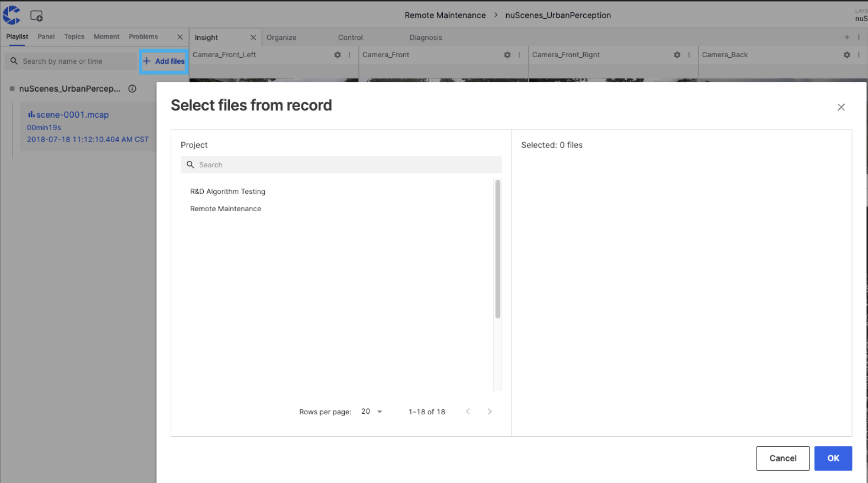The height and width of the screenshot is (483, 868).
Task: Click the Camera_Front_Left panel title
Action: point(224,55)
